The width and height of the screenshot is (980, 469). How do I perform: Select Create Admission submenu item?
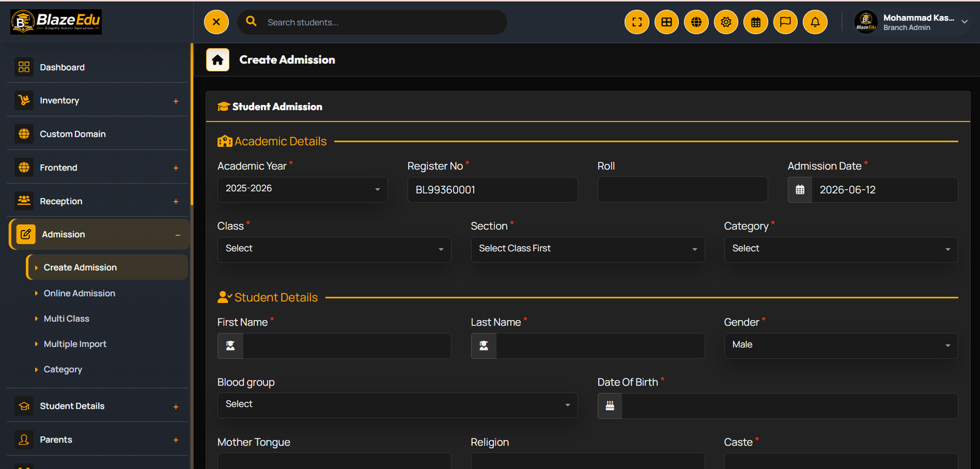tap(107, 267)
